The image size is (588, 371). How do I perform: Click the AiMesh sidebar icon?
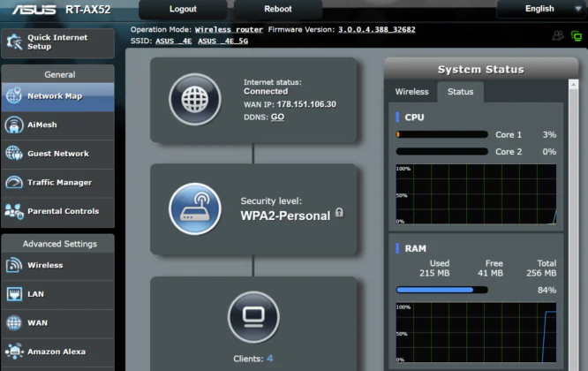[14, 125]
